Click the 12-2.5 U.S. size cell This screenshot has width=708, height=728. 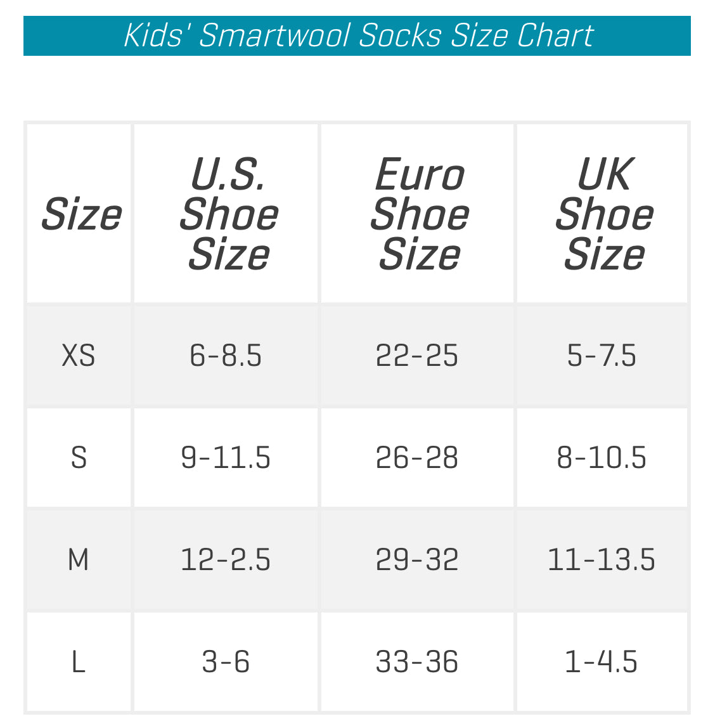(x=226, y=559)
